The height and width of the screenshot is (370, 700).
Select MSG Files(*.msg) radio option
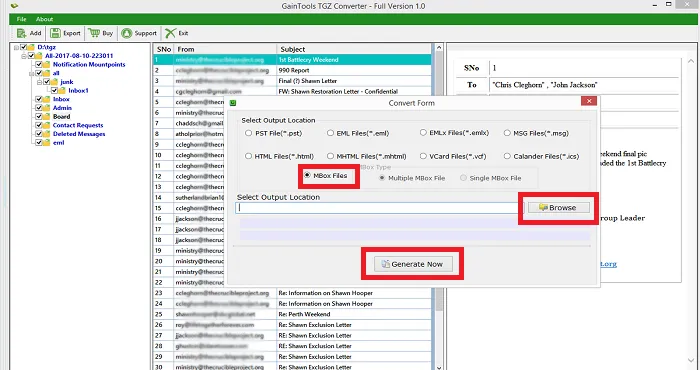pos(507,133)
